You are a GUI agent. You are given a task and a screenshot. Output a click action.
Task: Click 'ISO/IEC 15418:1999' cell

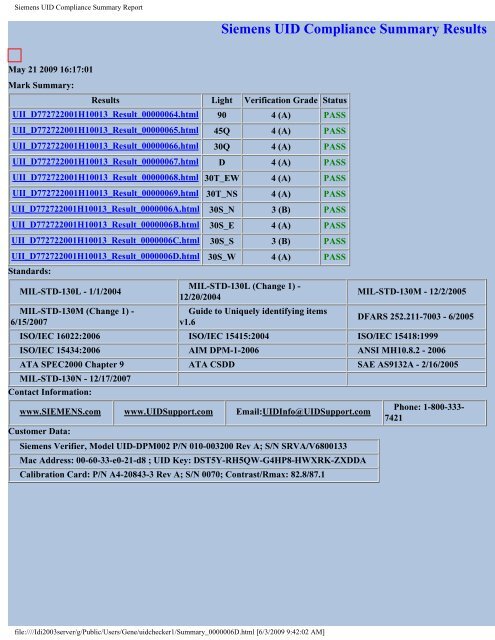(x=417, y=336)
